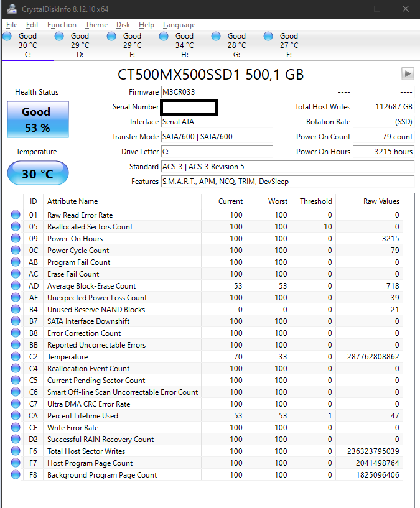
Task: Click status icon for Reallocation Event Count
Action: (x=16, y=368)
